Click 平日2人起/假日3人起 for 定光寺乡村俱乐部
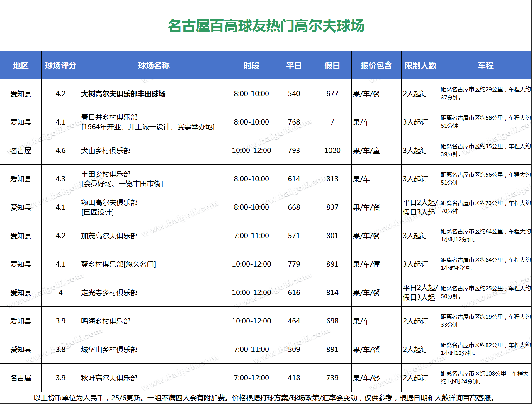Screen dimensions: 532x404 [x=420, y=292]
